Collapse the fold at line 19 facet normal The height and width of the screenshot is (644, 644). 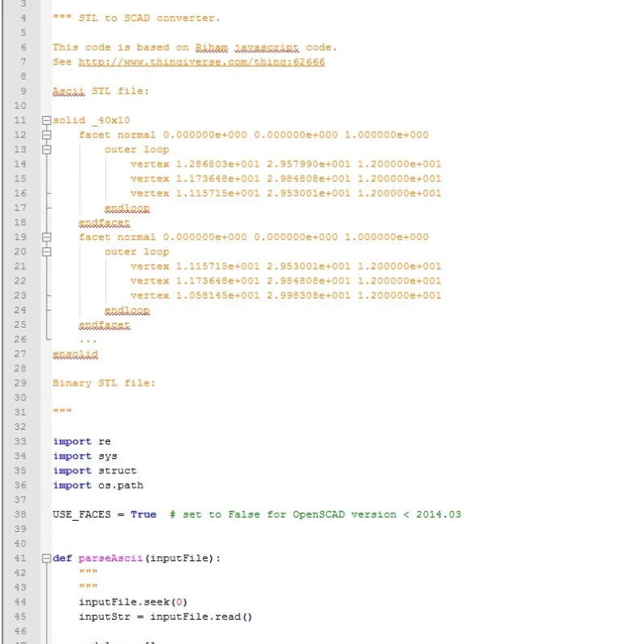point(47,237)
